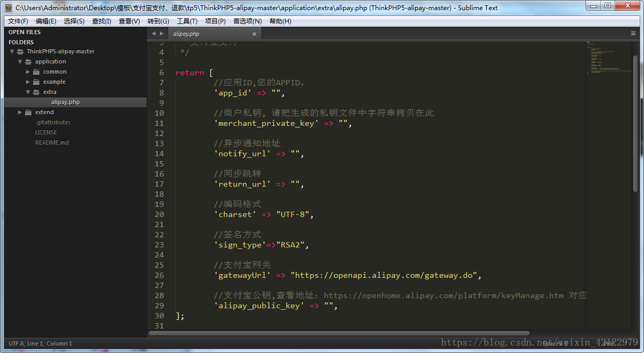Click the openhome.alipay.com keyManage URL comment
This screenshot has height=353, width=644.
(444, 295)
